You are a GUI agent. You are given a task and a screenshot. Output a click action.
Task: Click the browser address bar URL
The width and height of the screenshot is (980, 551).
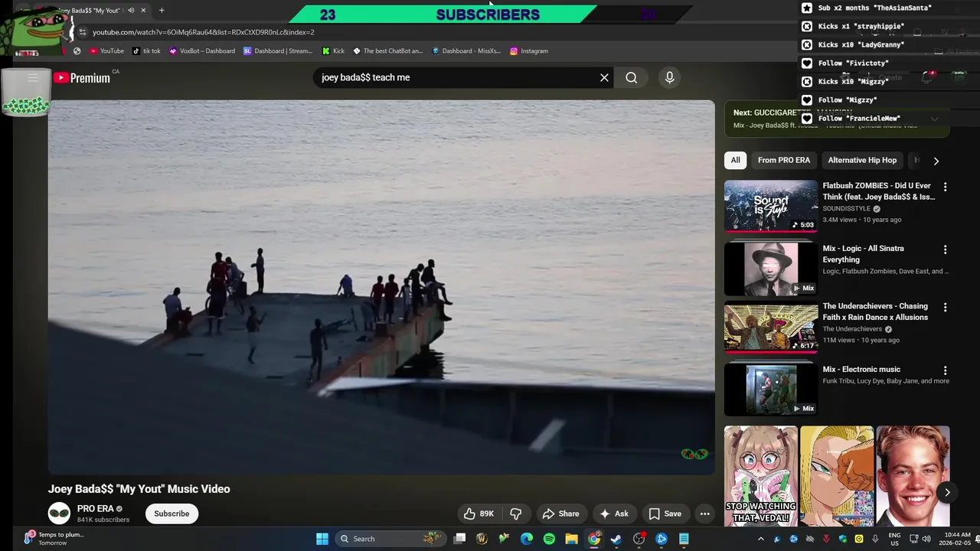point(204,32)
